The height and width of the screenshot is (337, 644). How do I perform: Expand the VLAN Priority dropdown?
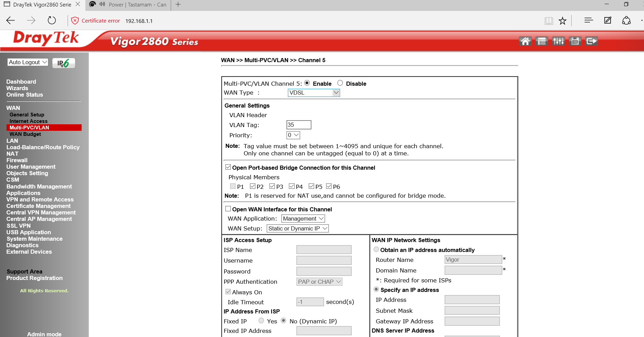tap(293, 135)
